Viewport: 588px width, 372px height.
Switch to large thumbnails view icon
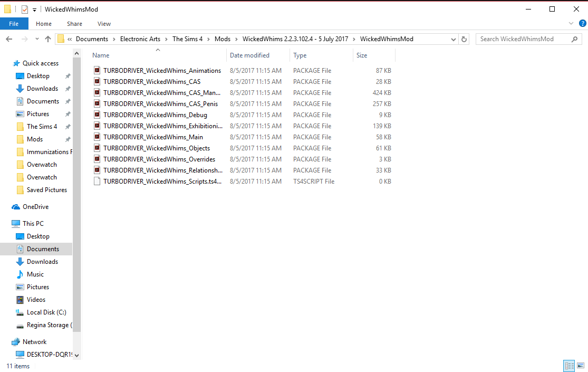click(x=581, y=365)
